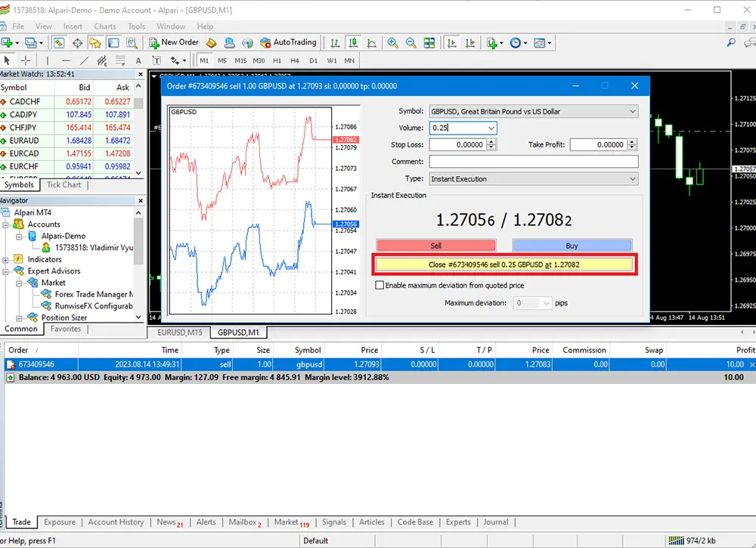Toggle the AutoTrading button
The width and height of the screenshot is (756, 548).
[x=288, y=42]
